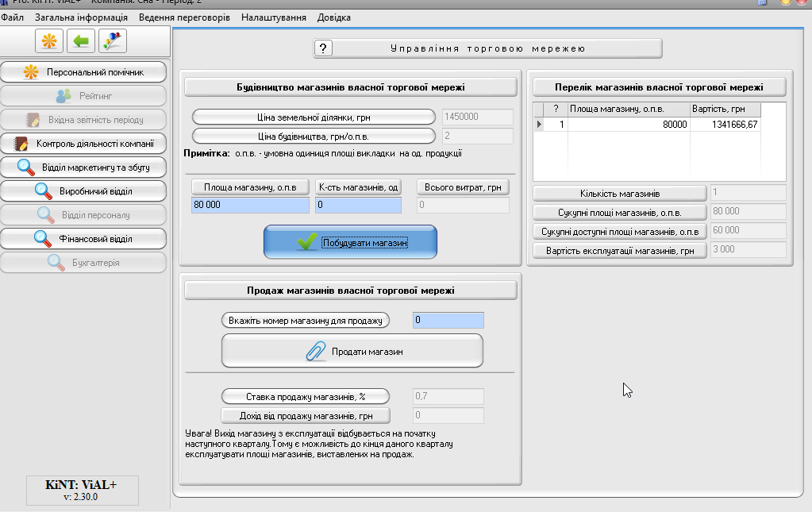Click Управління торговою мережею title bar
The width and height of the screenshot is (812, 512).
[487, 48]
